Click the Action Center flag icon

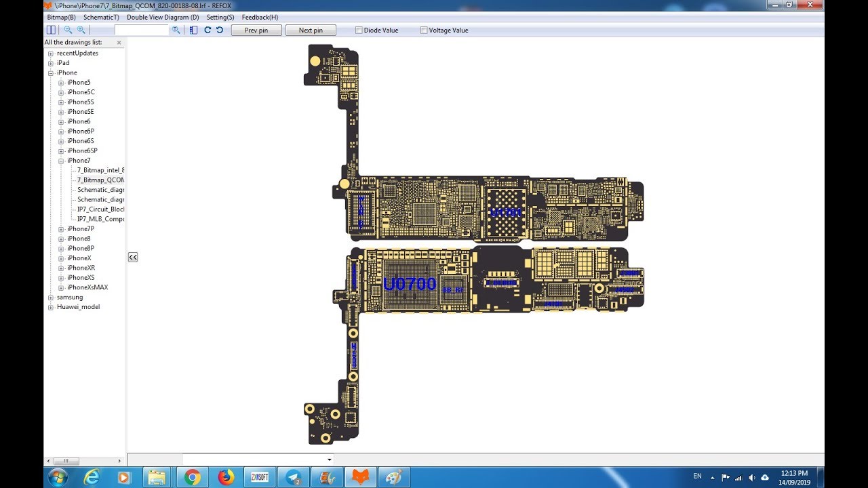tap(726, 477)
